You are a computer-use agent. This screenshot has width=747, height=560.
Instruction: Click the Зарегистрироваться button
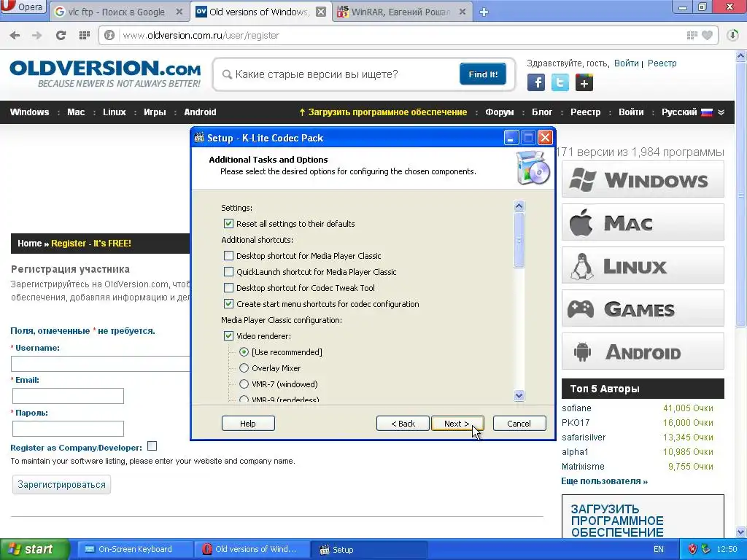[61, 485]
